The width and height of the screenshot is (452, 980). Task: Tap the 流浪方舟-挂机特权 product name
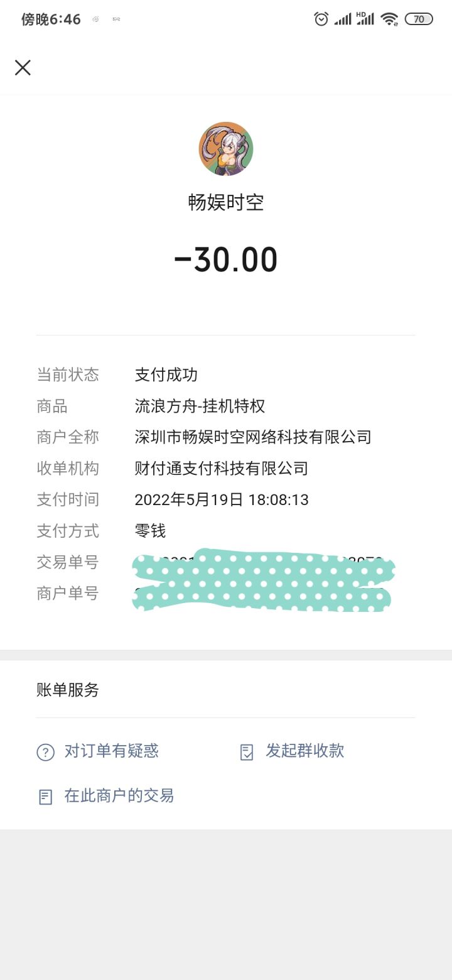click(x=200, y=406)
